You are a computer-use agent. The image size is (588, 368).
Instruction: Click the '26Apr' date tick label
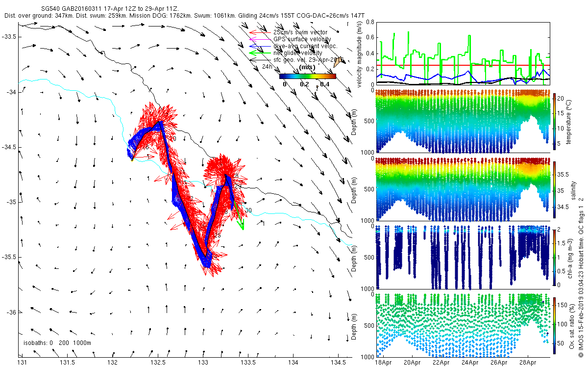499,362
